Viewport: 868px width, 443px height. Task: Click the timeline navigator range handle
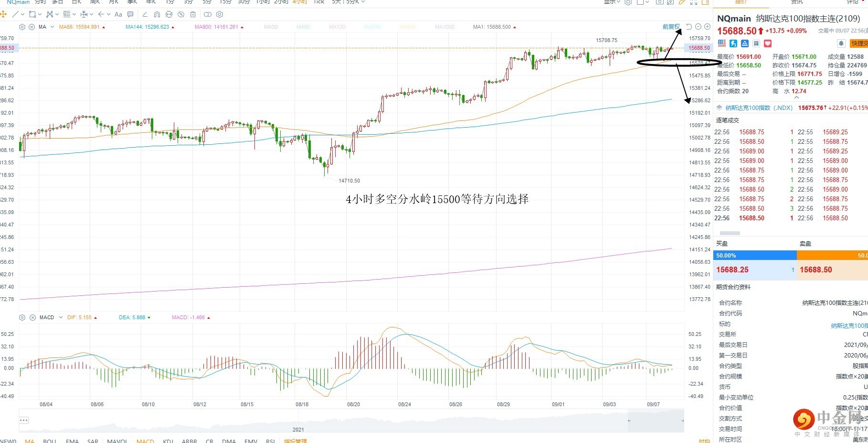[629, 421]
